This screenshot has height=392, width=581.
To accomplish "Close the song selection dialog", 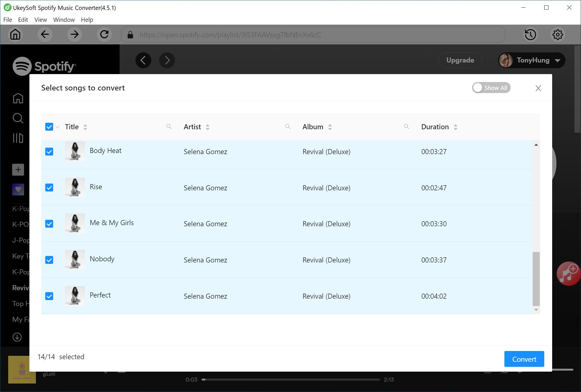I will coord(539,88).
